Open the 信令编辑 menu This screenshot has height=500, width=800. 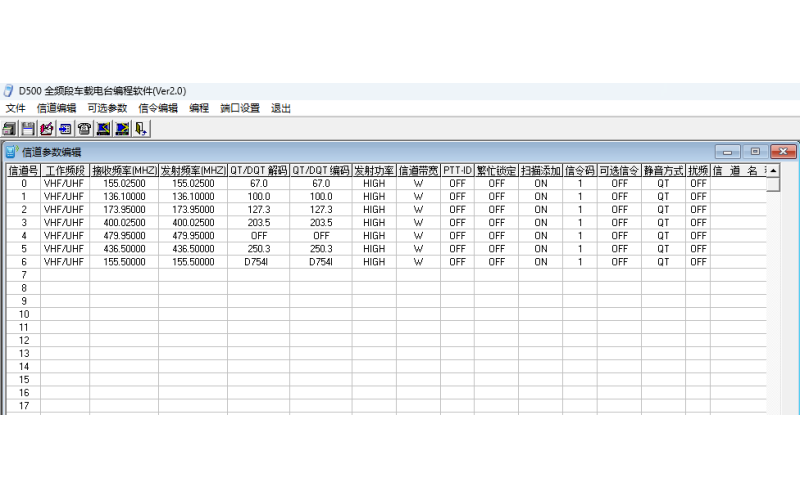tap(158, 108)
